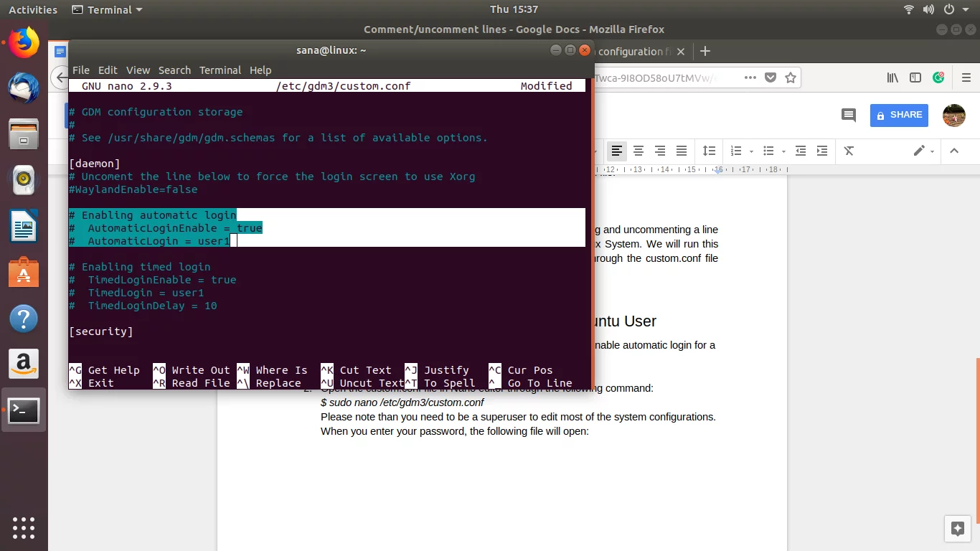Viewport: 980px width, 551px height.
Task: Expand the bulleted list options arrow
Action: pos(783,151)
